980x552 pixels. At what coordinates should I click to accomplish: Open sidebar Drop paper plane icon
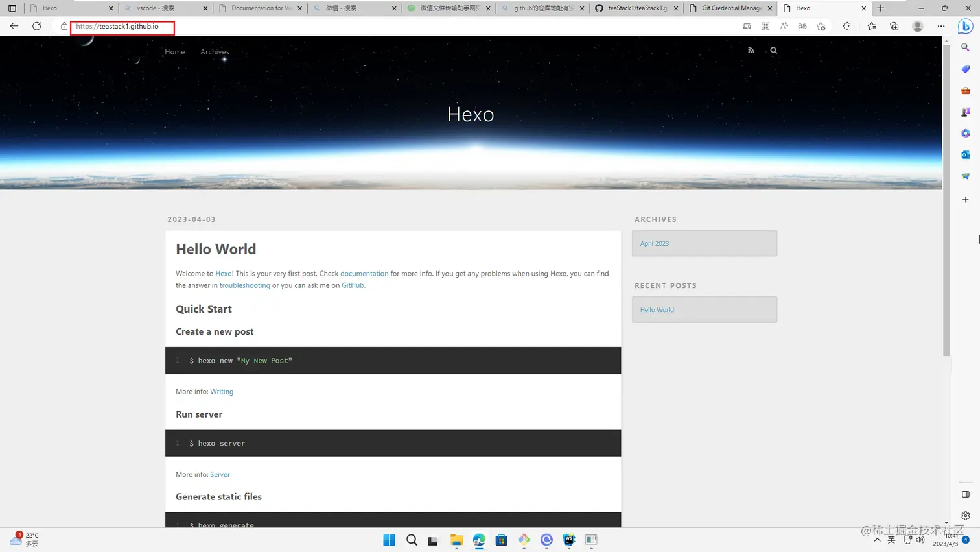[966, 176]
